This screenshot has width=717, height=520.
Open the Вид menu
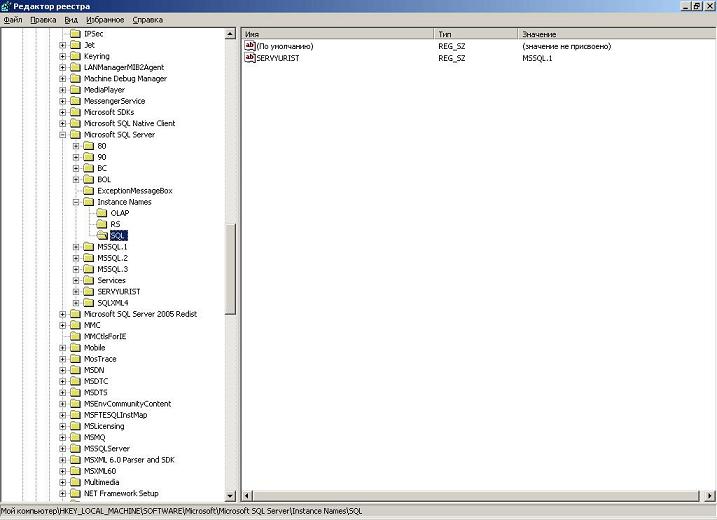click(x=71, y=20)
